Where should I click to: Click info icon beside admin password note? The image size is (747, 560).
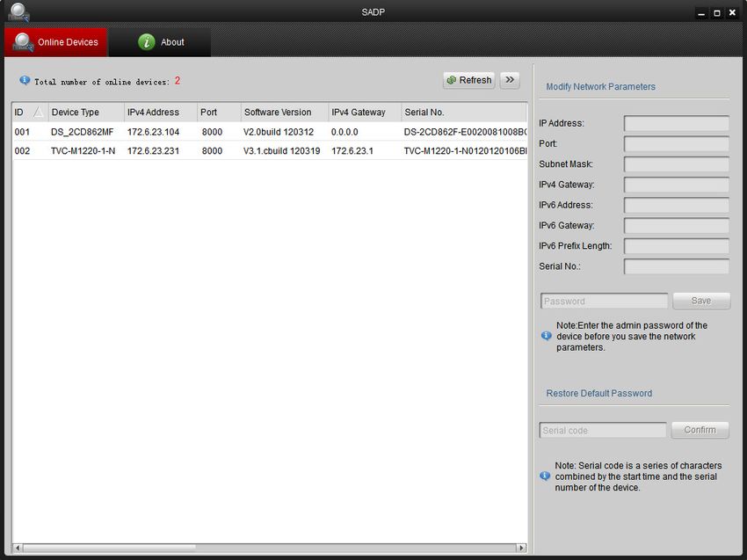click(547, 336)
